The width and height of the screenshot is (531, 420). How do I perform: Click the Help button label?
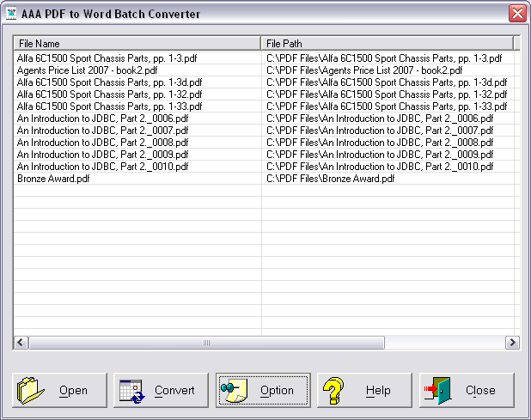coord(378,390)
